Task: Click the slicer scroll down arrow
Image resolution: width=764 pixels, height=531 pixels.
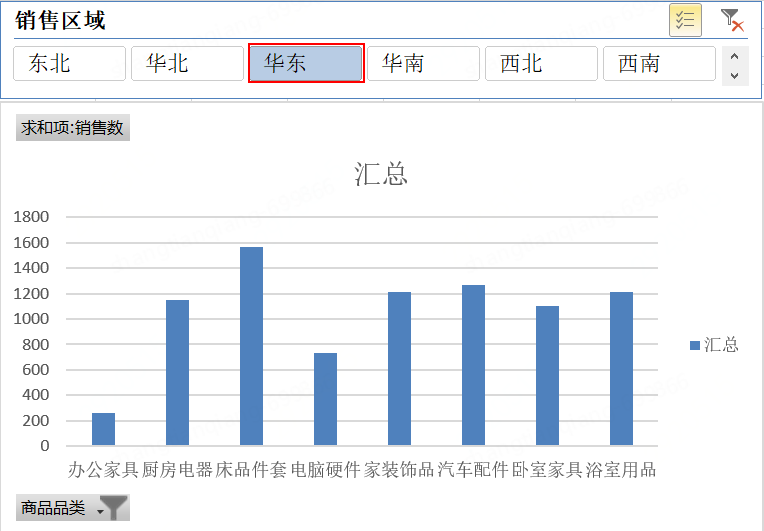Action: tap(735, 75)
